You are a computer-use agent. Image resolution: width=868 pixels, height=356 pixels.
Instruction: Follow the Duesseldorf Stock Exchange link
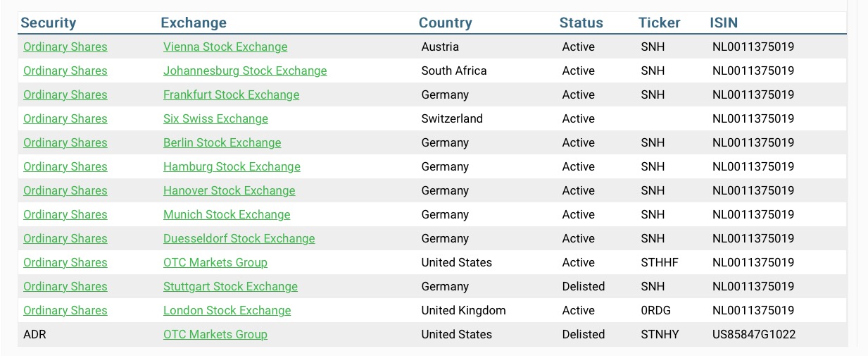[239, 239]
